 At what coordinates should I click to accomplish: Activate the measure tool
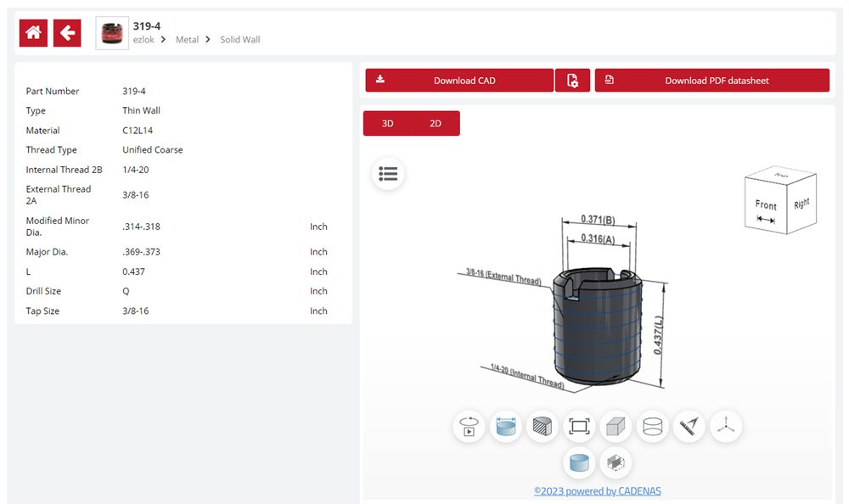tap(689, 426)
